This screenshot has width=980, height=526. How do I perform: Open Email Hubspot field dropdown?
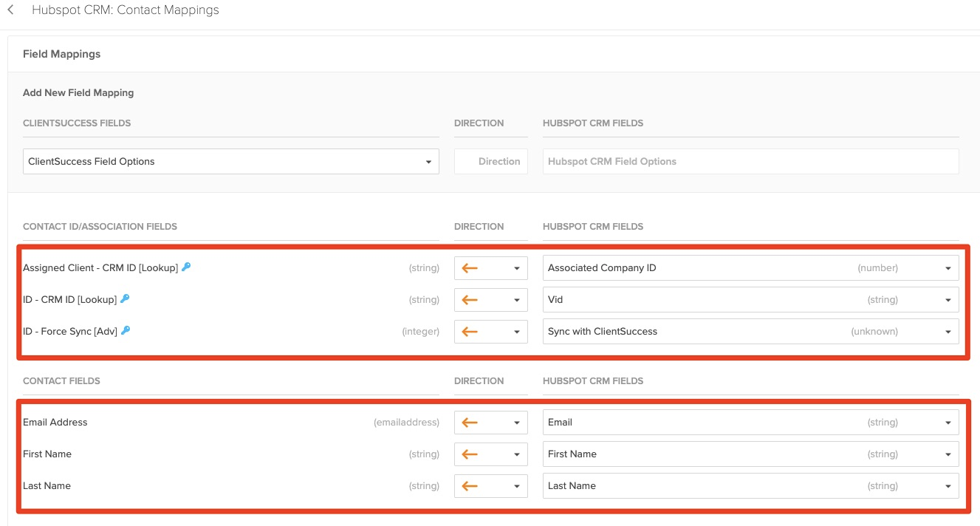(x=751, y=423)
